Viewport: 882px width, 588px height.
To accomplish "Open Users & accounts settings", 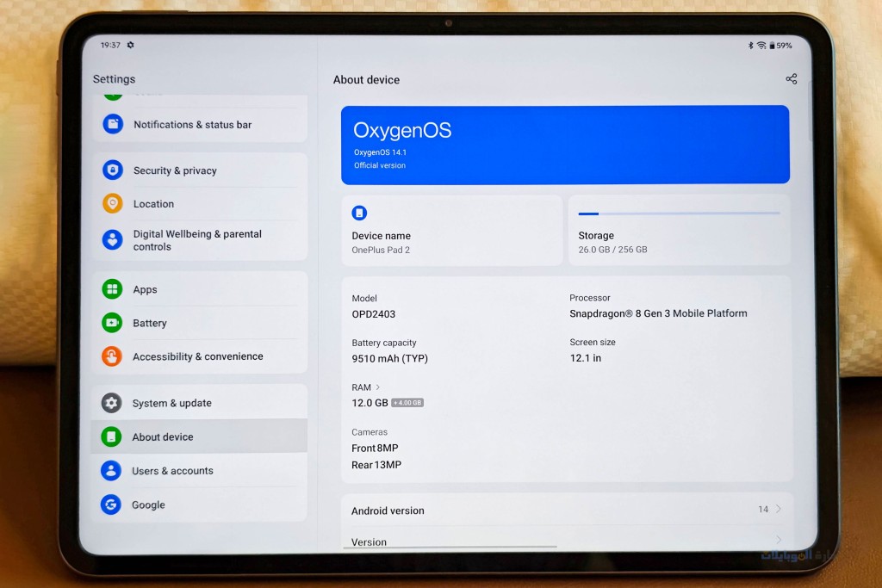I will tap(199, 471).
